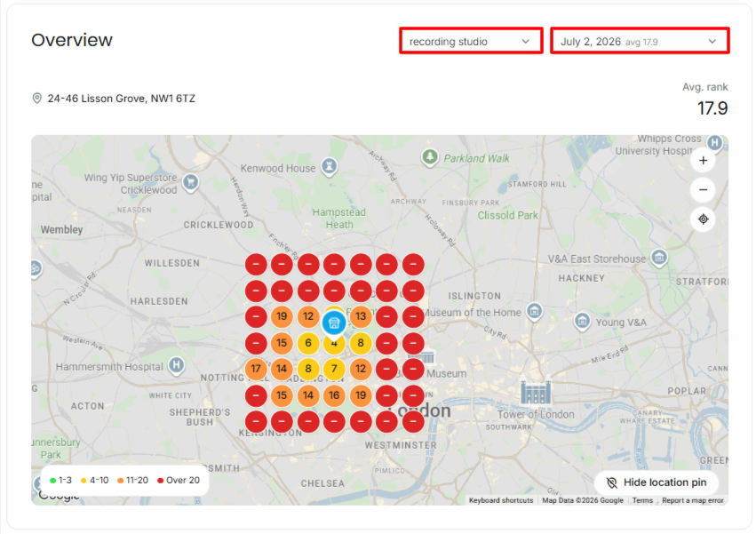The image size is (756, 534).
Task: Click the V&A East Storehouse museum icon
Action: pos(658,258)
